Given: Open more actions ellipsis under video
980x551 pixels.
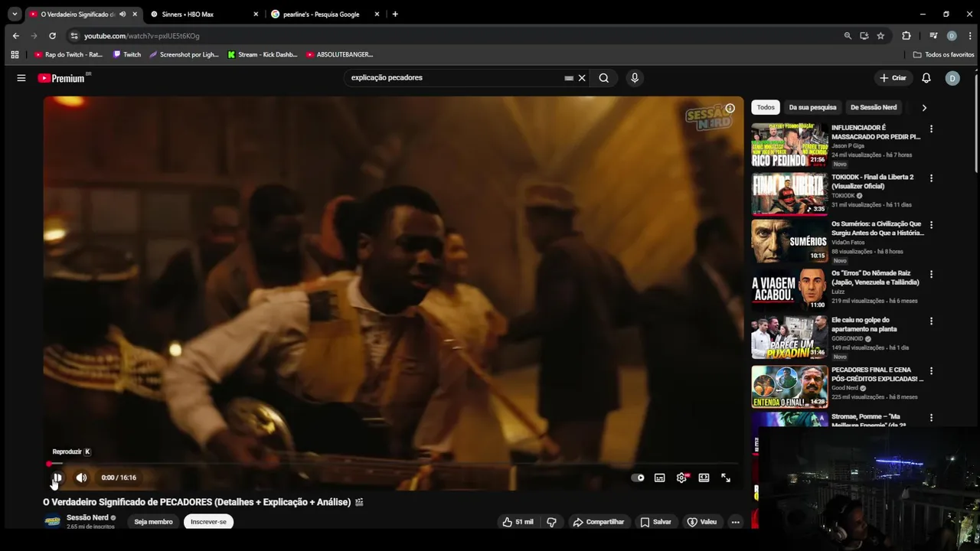Looking at the screenshot, I should click(x=735, y=522).
